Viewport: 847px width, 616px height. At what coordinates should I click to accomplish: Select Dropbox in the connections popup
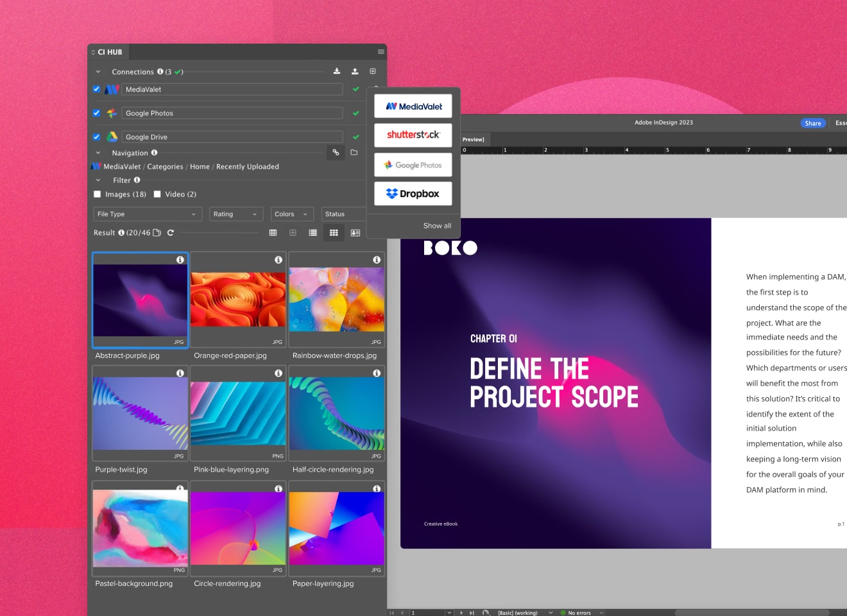413,193
